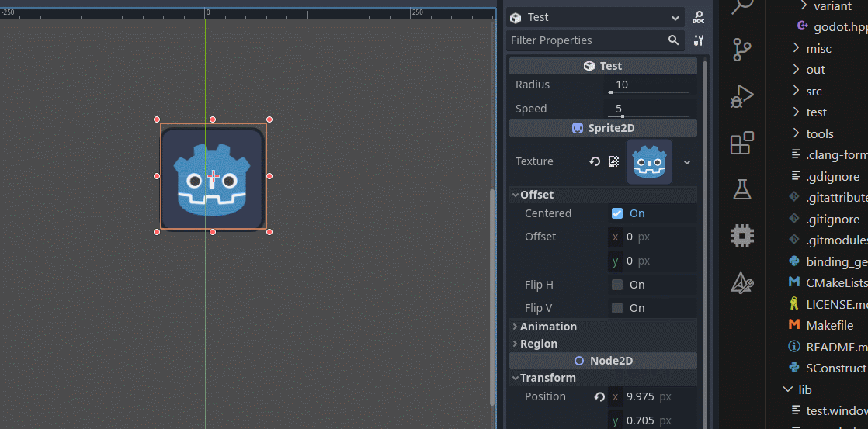Collapse the Offset section
Image resolution: width=868 pixels, height=429 pixels.
[x=602, y=195]
